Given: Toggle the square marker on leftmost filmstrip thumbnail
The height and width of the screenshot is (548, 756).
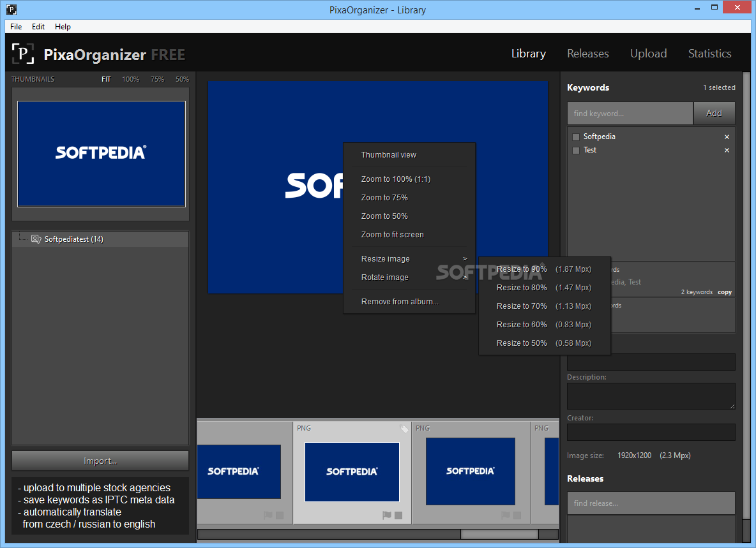Looking at the screenshot, I should click(x=280, y=515).
